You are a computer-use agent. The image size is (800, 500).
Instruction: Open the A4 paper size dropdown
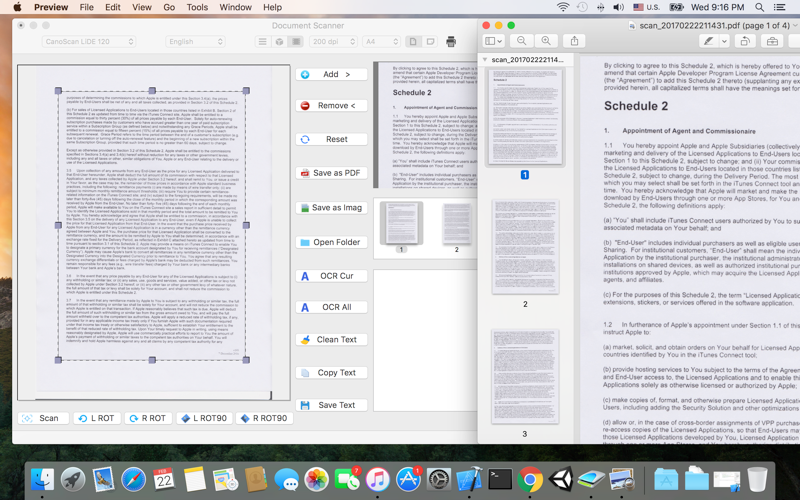point(381,42)
